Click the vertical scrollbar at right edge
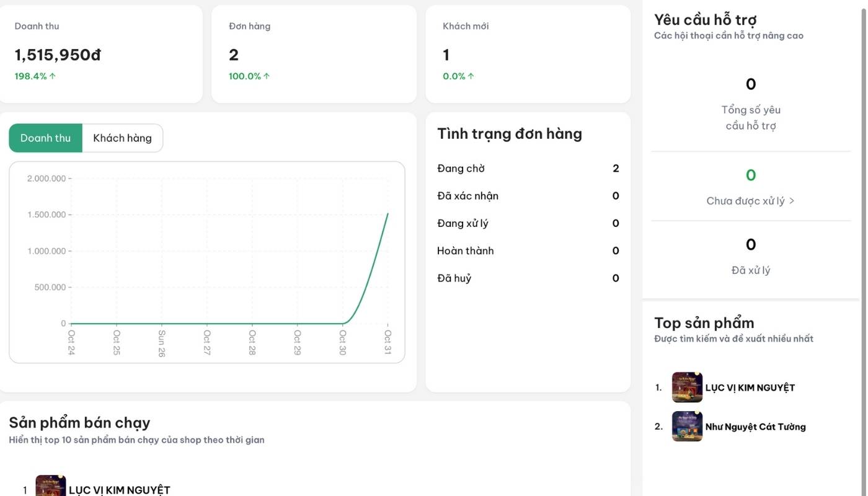 [864, 186]
